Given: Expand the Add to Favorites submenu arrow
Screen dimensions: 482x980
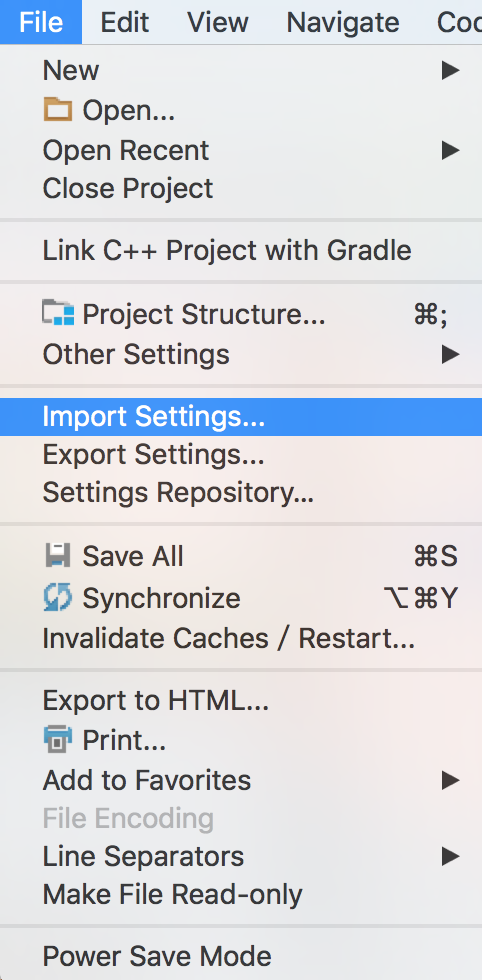Looking at the screenshot, I should point(450,780).
